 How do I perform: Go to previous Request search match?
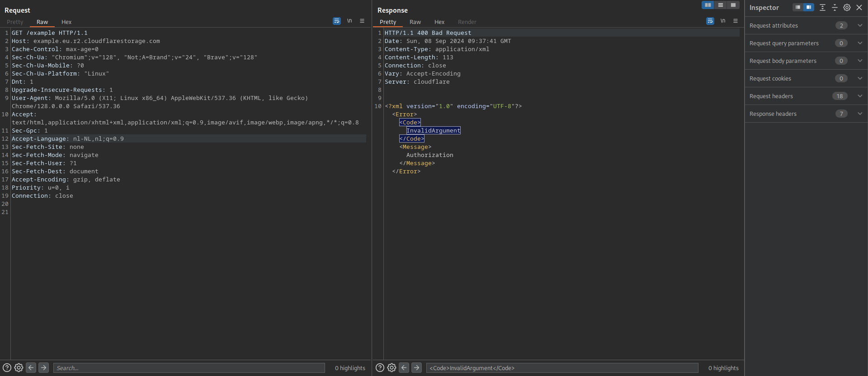[31, 368]
